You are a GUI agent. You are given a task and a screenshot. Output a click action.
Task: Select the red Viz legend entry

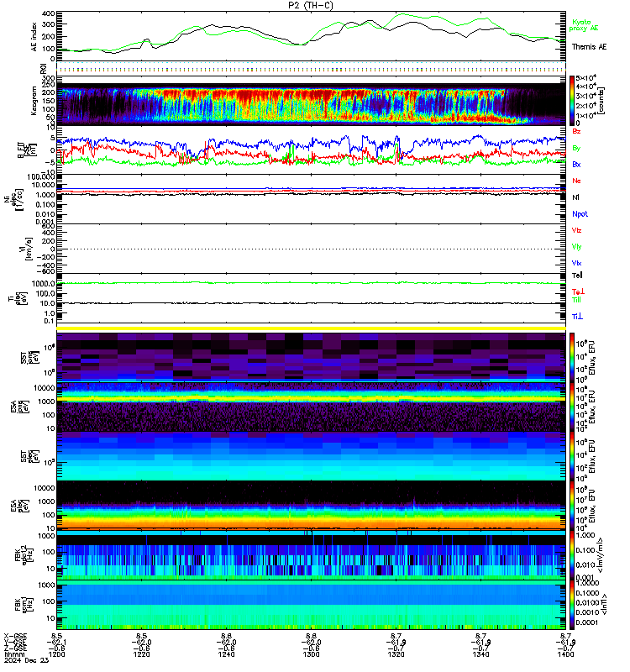(x=576, y=230)
